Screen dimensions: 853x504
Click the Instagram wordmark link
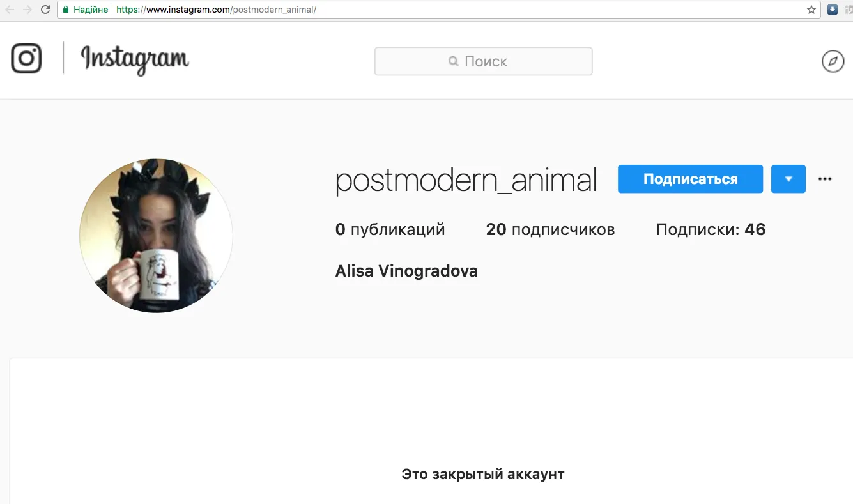pyautogui.click(x=135, y=59)
